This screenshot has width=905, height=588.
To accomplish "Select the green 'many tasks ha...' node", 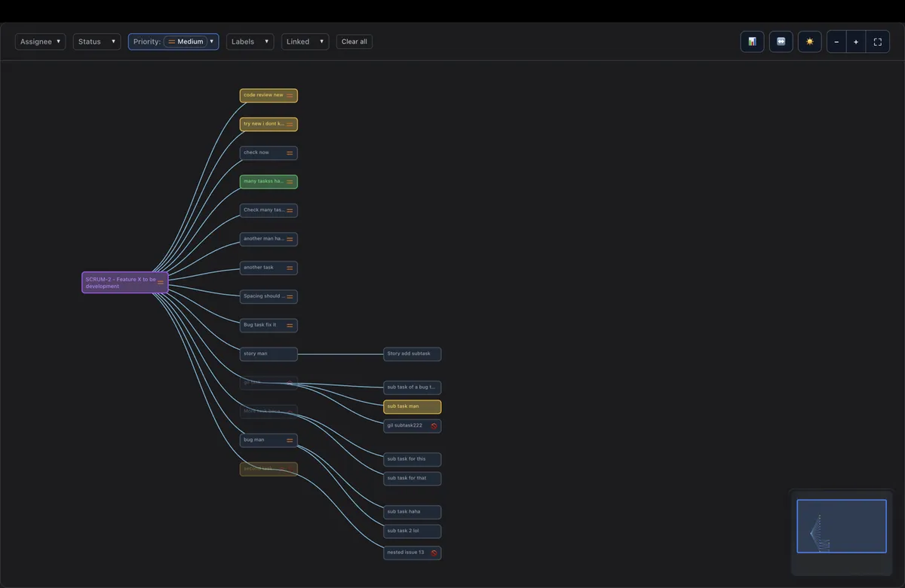I will click(268, 182).
